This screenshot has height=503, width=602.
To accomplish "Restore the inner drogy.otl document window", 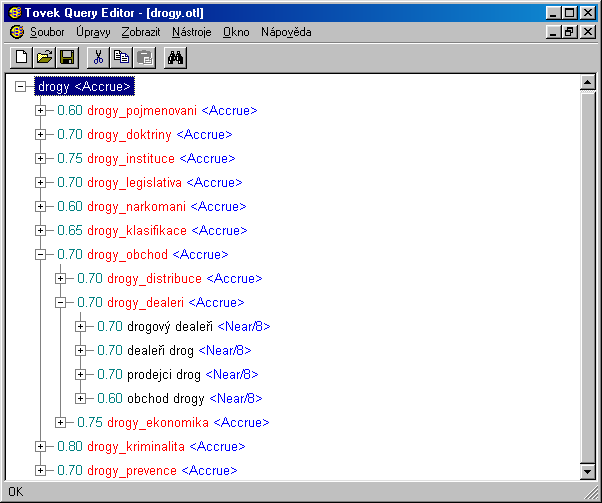I will 569,32.
